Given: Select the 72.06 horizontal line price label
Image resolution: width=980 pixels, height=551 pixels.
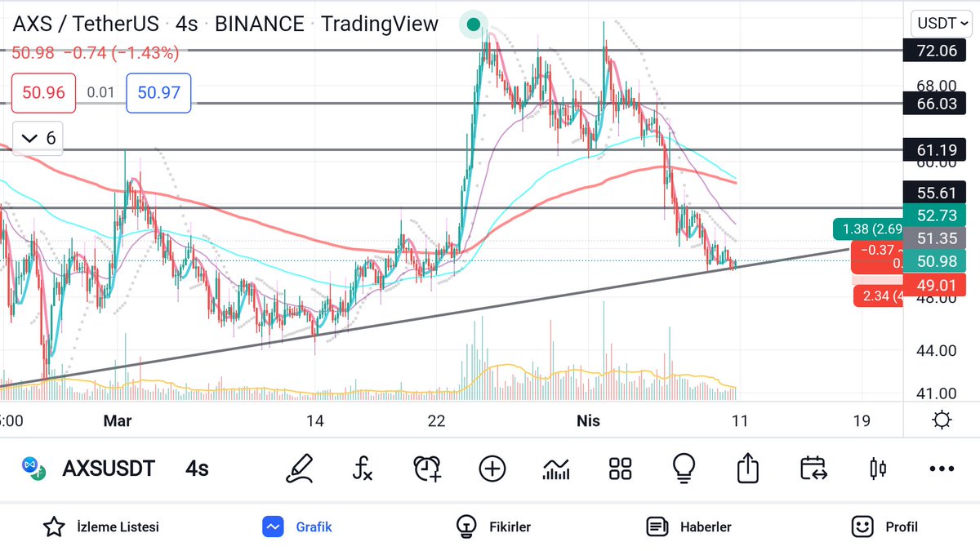Looking at the screenshot, I should (x=936, y=51).
